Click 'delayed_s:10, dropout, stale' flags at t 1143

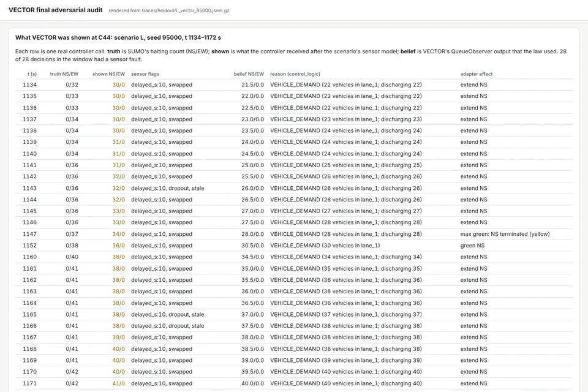click(x=168, y=188)
